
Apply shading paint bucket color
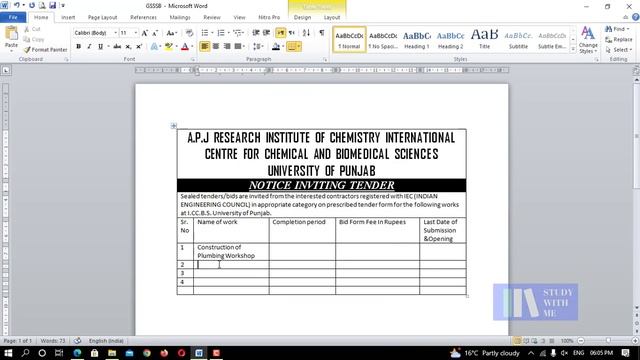(276, 47)
